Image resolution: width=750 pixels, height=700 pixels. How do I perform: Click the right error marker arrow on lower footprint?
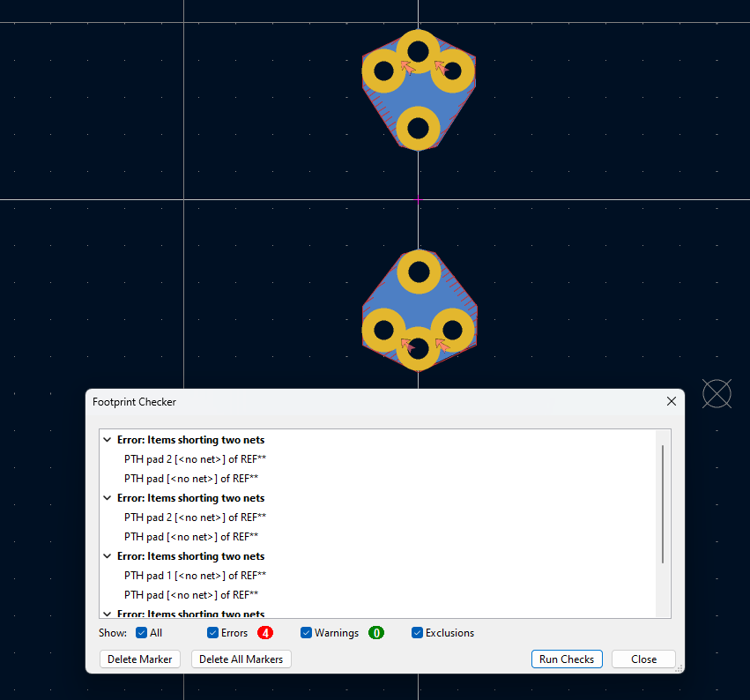pos(442,343)
